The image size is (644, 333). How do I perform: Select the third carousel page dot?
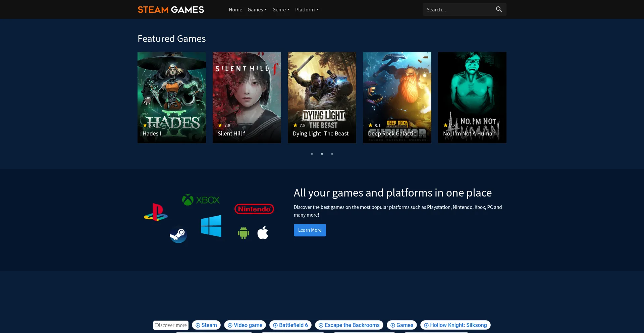[x=332, y=154]
